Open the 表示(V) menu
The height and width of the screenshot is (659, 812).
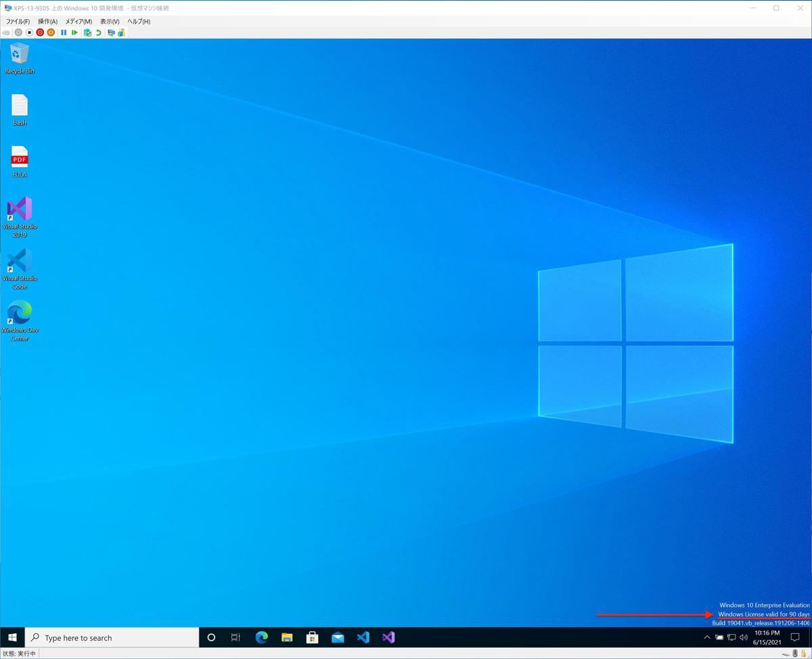[110, 22]
